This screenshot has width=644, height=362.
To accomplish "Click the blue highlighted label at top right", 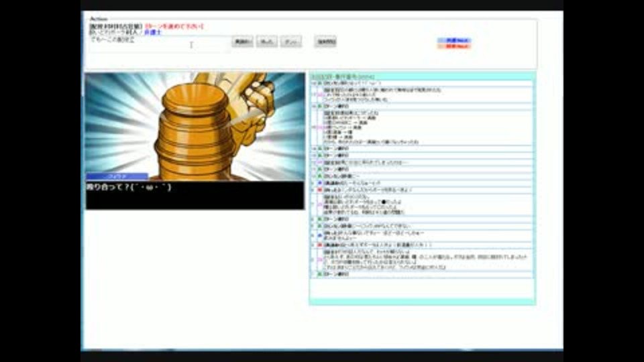I will 454,40.
